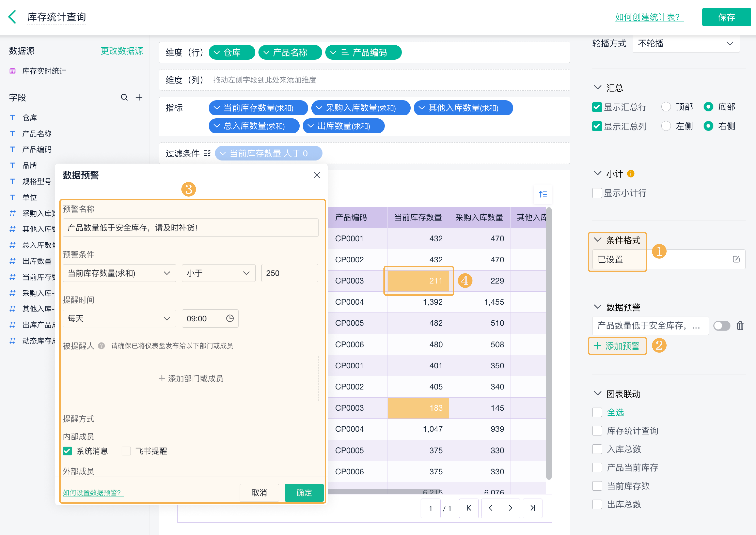Open 如何设置数据预警 help link
The width and height of the screenshot is (756, 535).
pos(93,493)
